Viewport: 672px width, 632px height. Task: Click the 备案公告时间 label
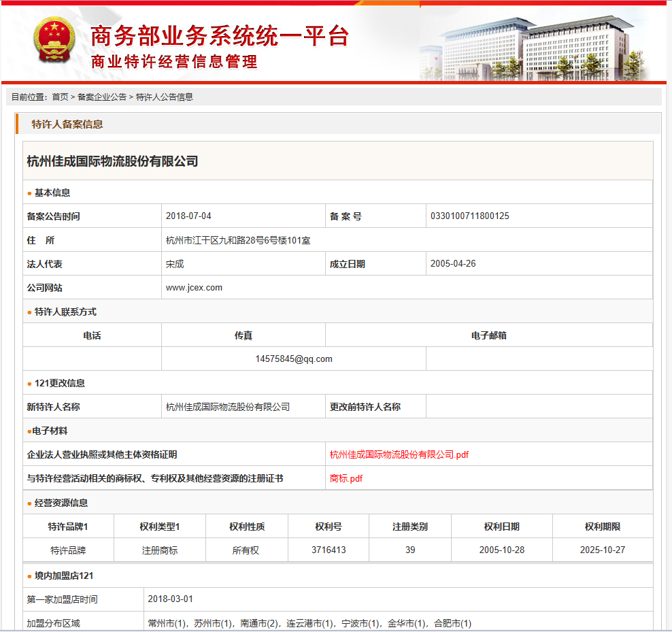point(53,216)
